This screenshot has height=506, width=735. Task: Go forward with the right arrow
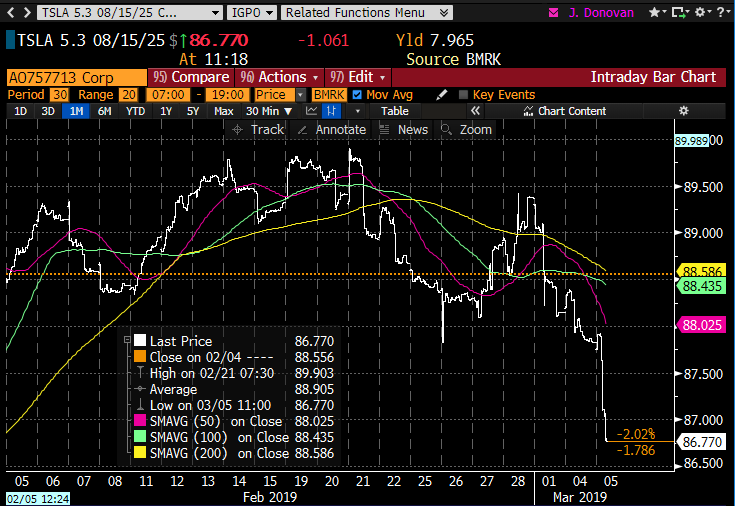27,12
